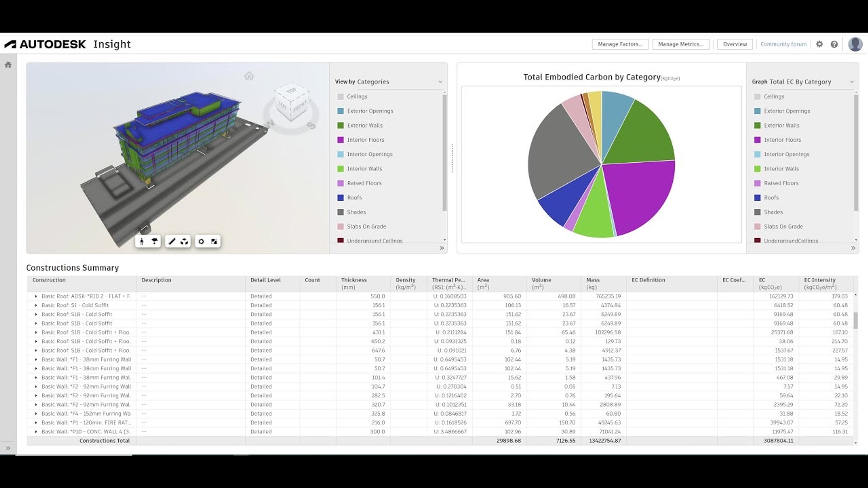Toggle the viewer full screen icon
Viewport: 868px width, 488px height.
[x=214, y=241]
